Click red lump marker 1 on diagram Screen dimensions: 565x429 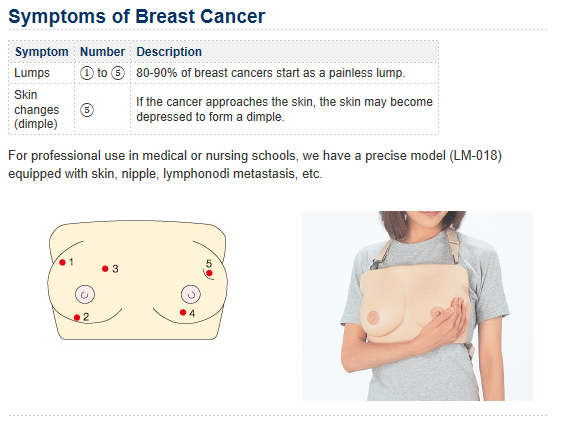[x=62, y=262]
